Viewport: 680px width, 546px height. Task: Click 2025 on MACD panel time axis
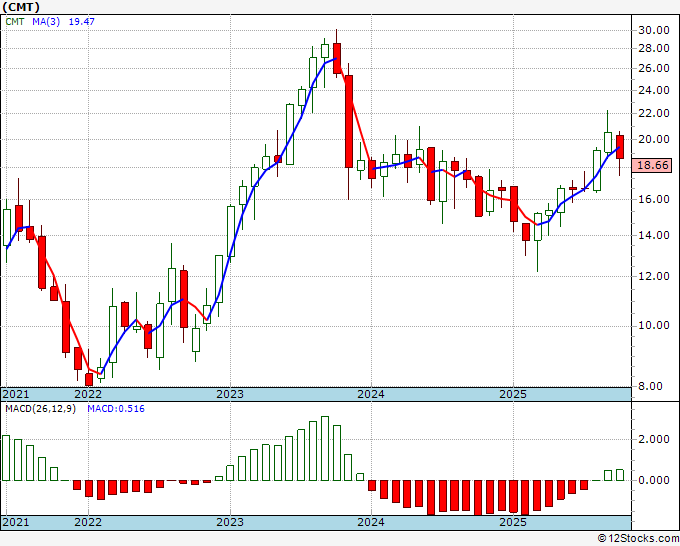[x=513, y=522]
